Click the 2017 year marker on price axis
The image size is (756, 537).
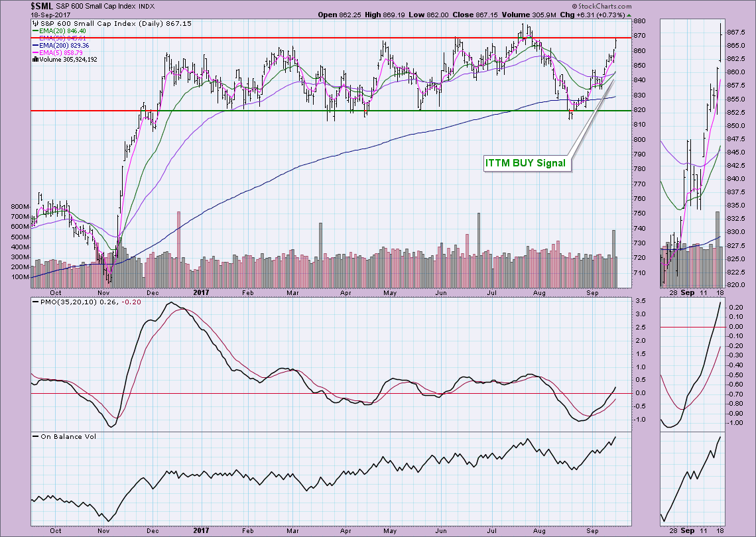(202, 291)
